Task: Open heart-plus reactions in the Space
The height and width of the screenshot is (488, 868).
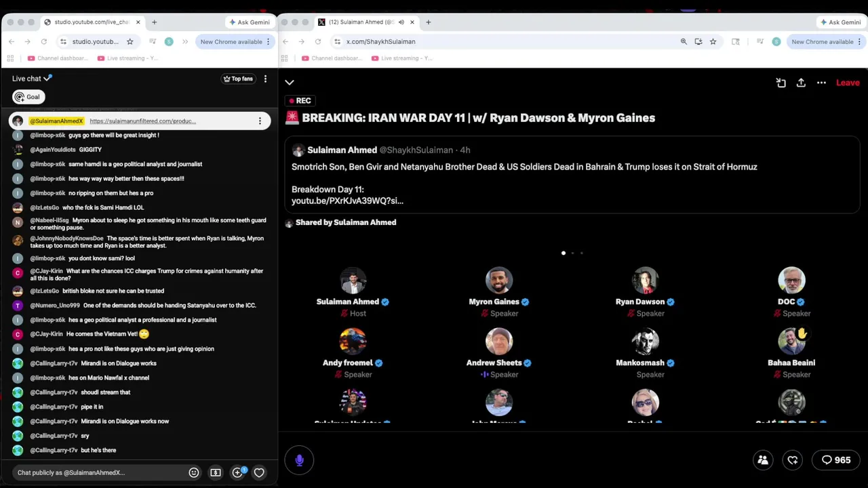Action: click(793, 460)
